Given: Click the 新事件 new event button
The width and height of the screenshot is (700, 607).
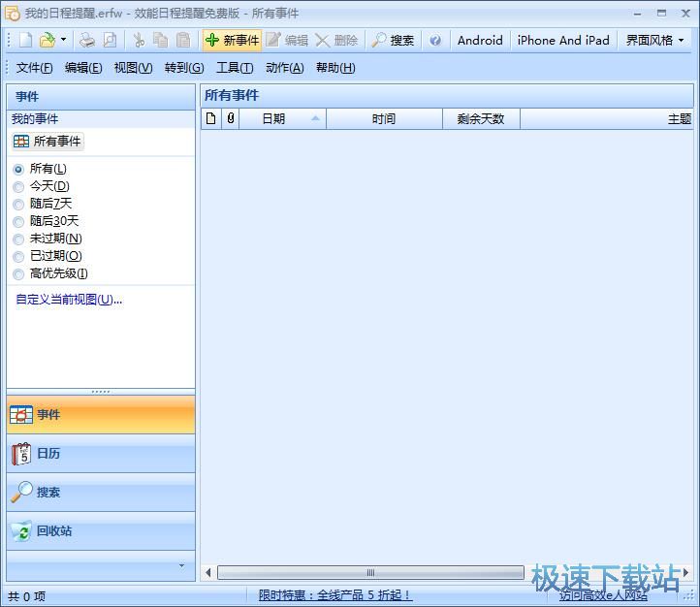Looking at the screenshot, I should point(232,40).
